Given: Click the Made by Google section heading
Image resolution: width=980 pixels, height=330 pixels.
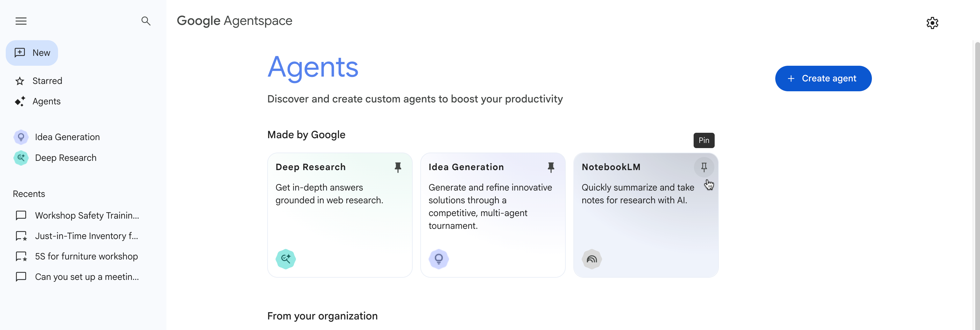Looking at the screenshot, I should tap(306, 135).
